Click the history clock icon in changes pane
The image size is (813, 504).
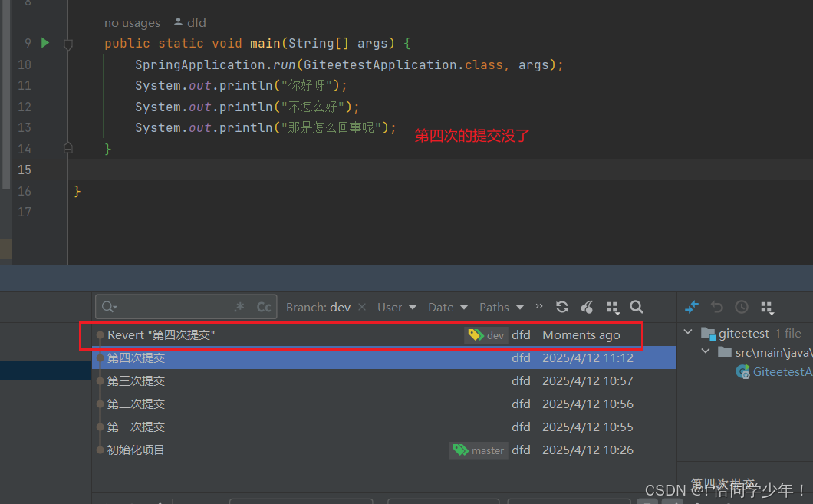click(742, 307)
